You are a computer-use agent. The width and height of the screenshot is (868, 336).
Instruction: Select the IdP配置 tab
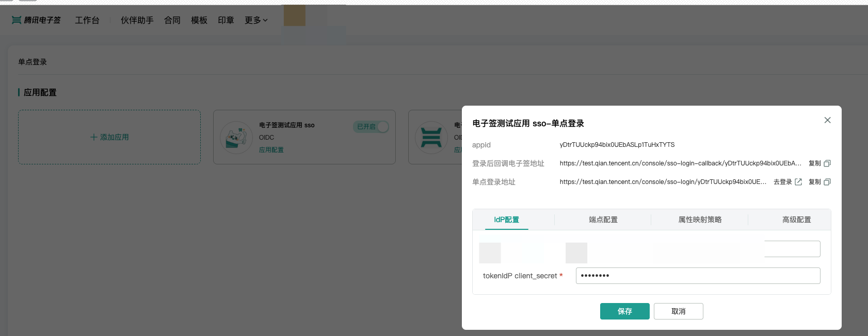point(506,220)
